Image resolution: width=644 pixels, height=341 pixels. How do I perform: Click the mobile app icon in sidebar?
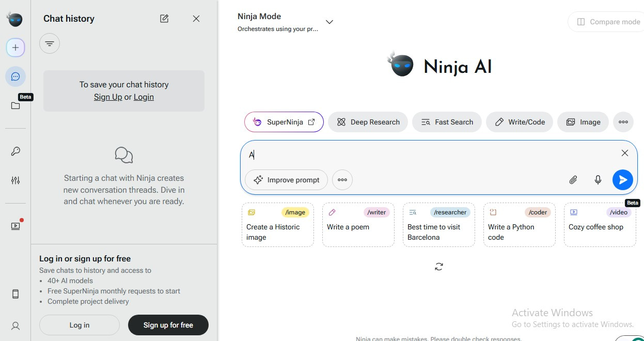click(x=15, y=293)
